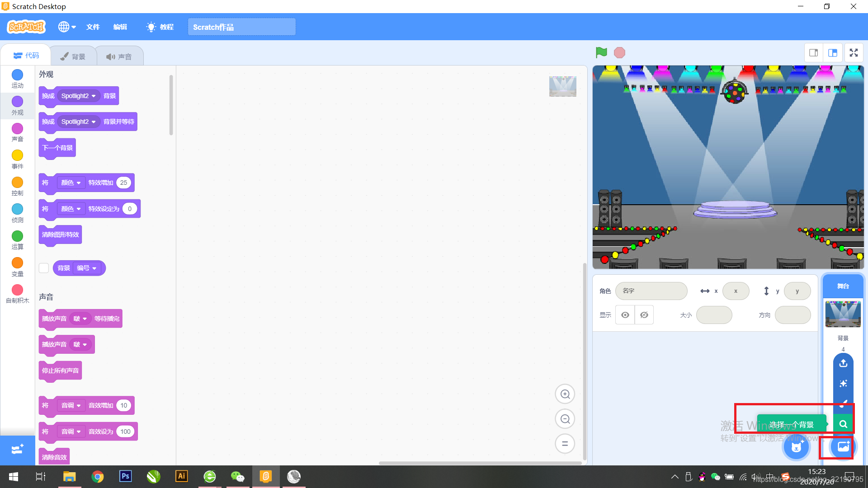
Task: Click the Scratch作品 project title field
Action: point(241,27)
